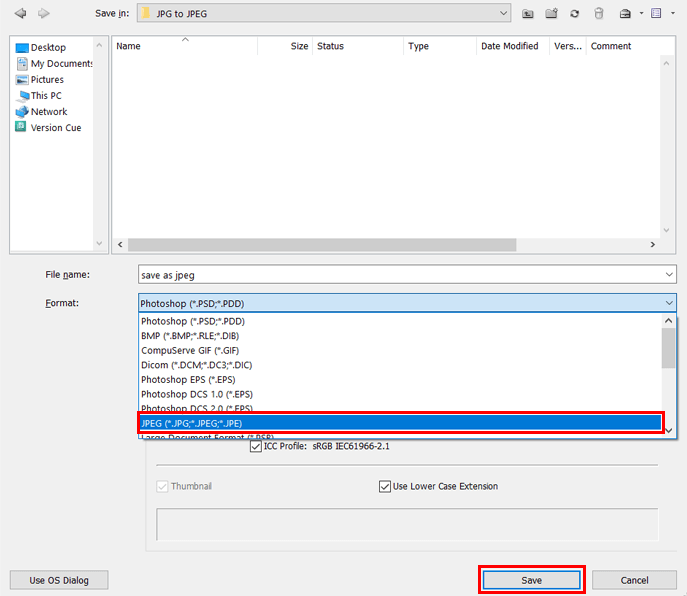Expand the Save in folder dropdown
The width and height of the screenshot is (687, 596).
pos(504,13)
